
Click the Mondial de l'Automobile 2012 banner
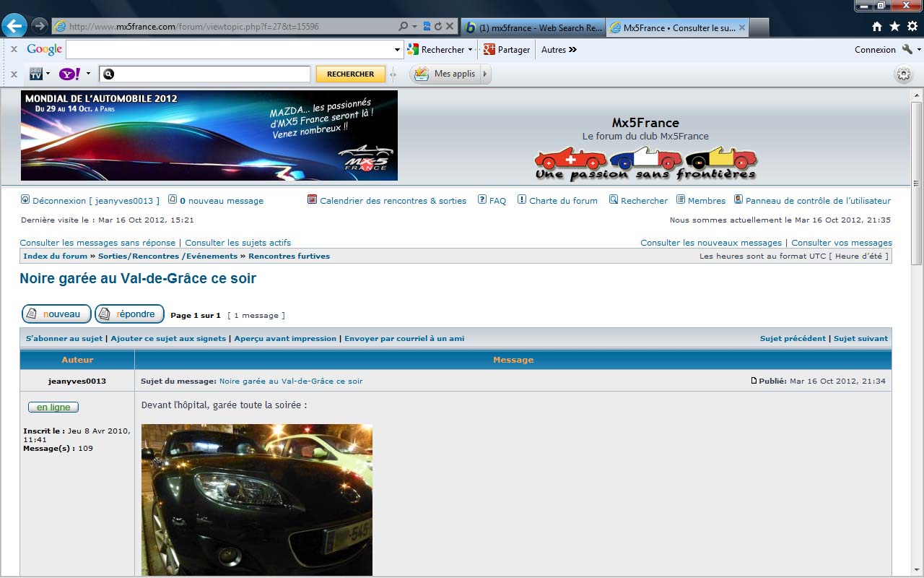point(209,135)
